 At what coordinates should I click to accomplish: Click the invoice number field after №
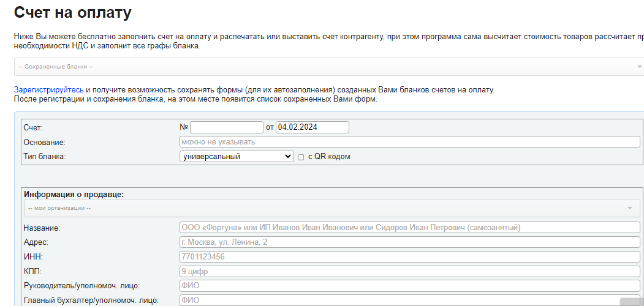(226, 127)
